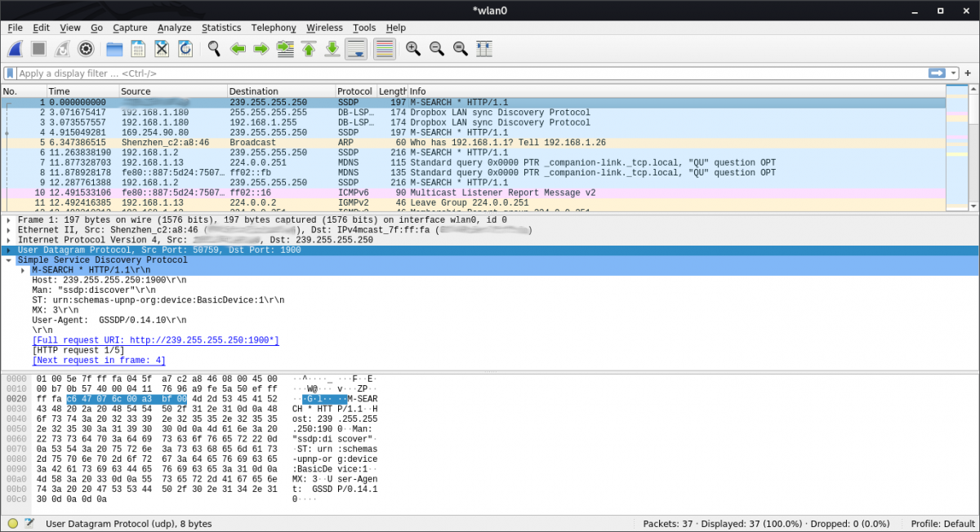The height and width of the screenshot is (532, 980).
Task: Open a saved capture file
Action: click(x=114, y=48)
